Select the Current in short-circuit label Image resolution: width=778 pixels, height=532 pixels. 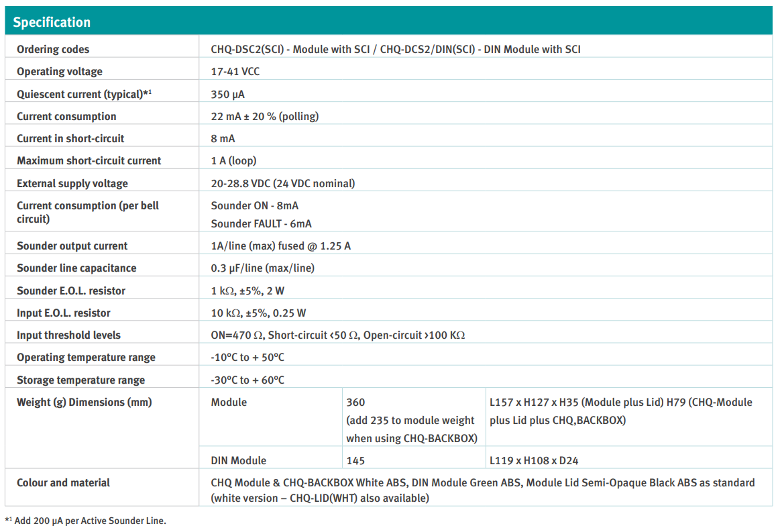(x=70, y=138)
